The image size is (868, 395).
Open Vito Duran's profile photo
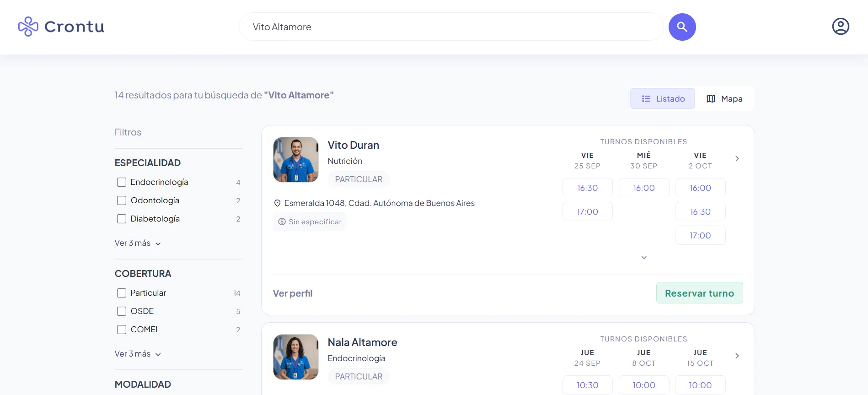pos(296,160)
